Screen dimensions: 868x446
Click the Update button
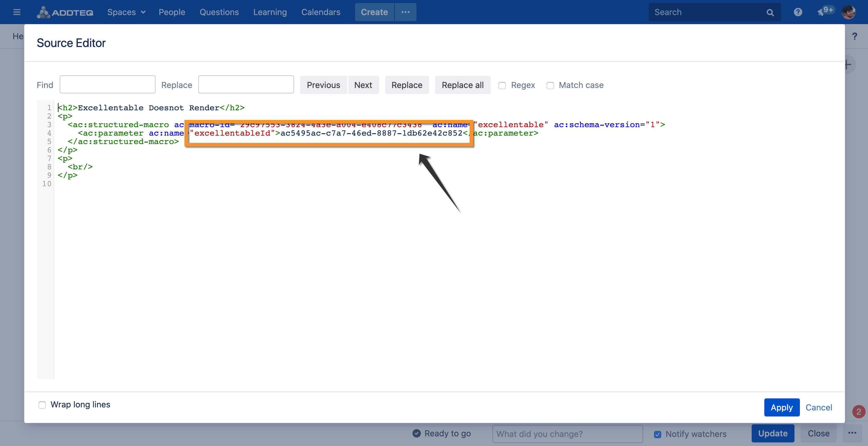(773, 433)
